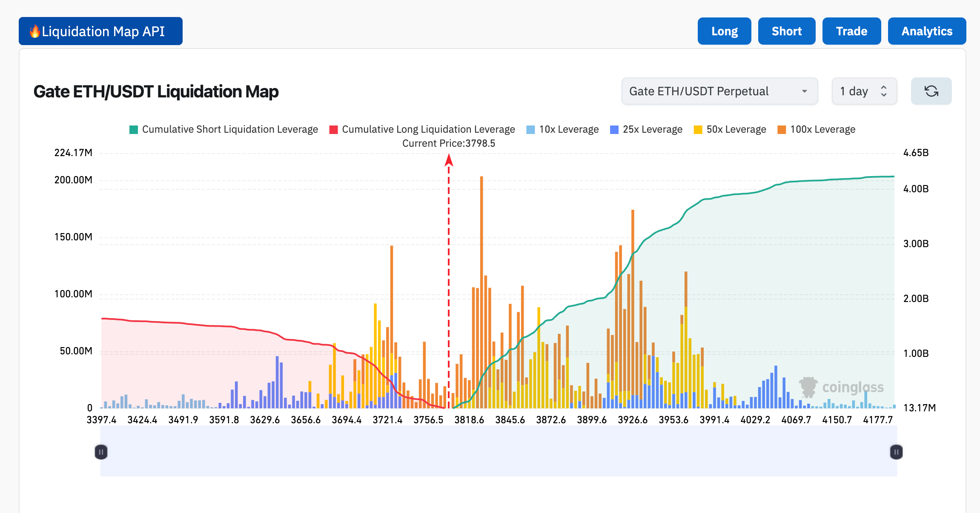980x513 pixels.
Task: Click the timeframe up/down chevron arrows
Action: [884, 91]
